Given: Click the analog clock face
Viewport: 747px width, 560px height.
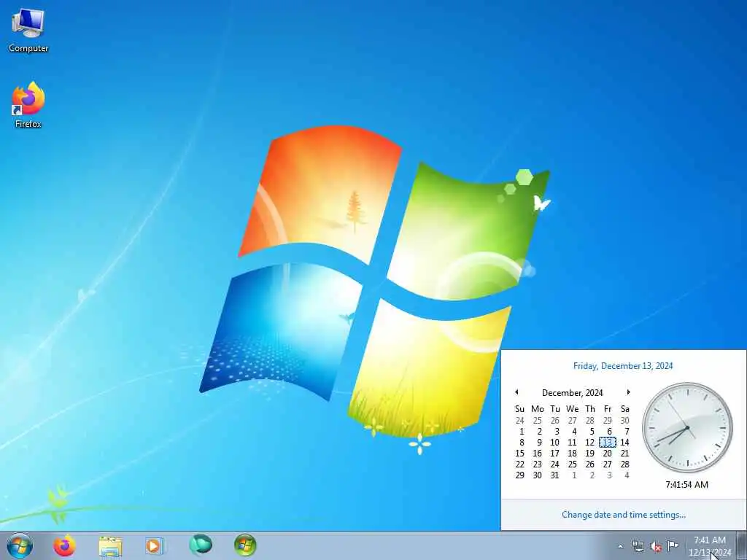Looking at the screenshot, I should [x=687, y=427].
